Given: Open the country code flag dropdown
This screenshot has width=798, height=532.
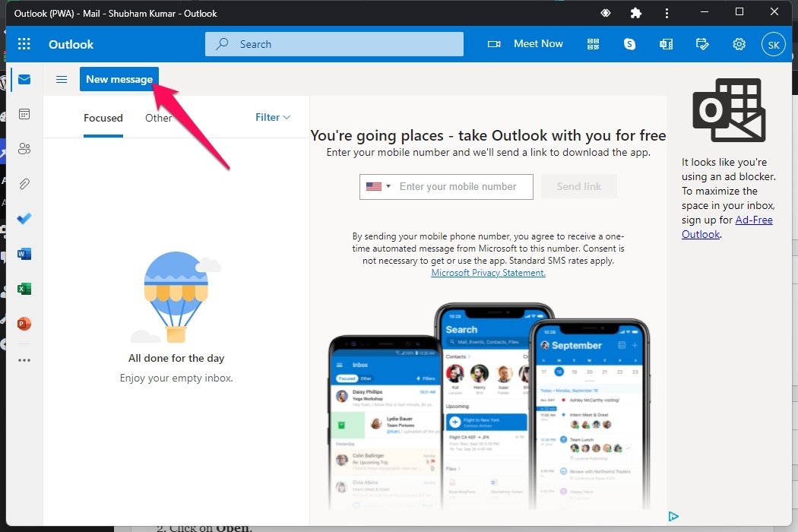Looking at the screenshot, I should click(378, 186).
